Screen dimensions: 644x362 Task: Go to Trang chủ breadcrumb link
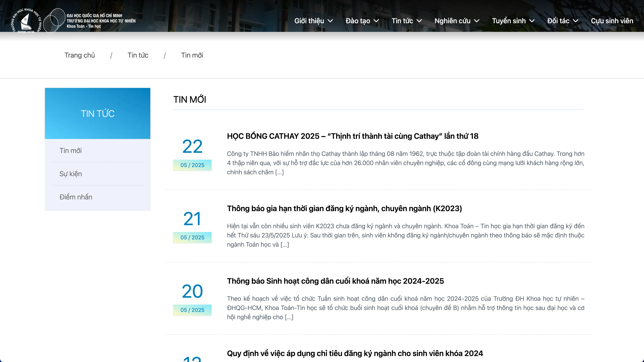(80, 55)
